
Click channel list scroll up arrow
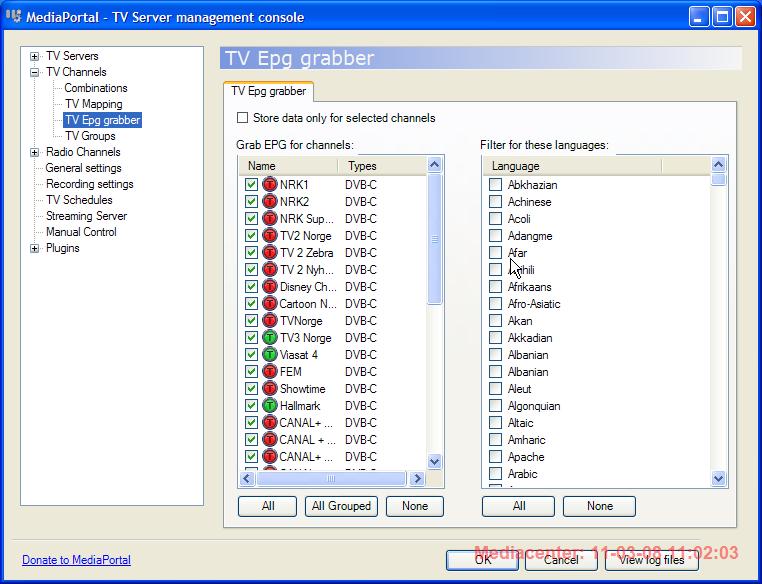click(x=434, y=165)
